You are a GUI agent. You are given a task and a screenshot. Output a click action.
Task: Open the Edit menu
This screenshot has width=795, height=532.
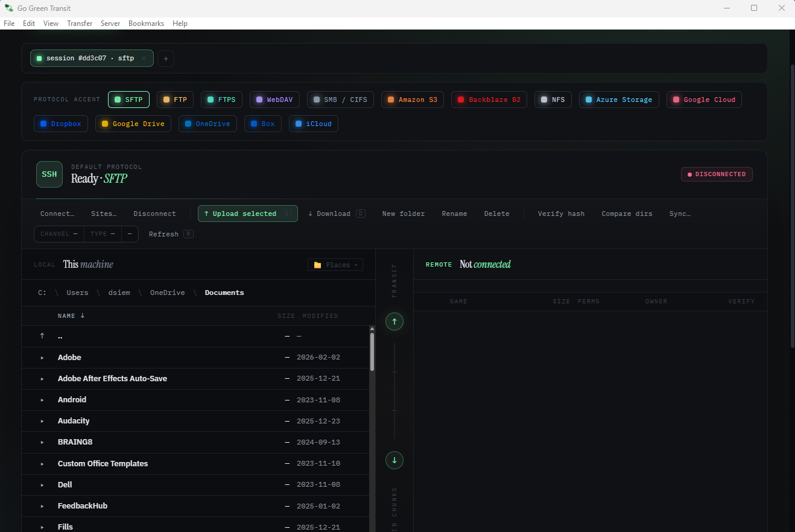[29, 24]
